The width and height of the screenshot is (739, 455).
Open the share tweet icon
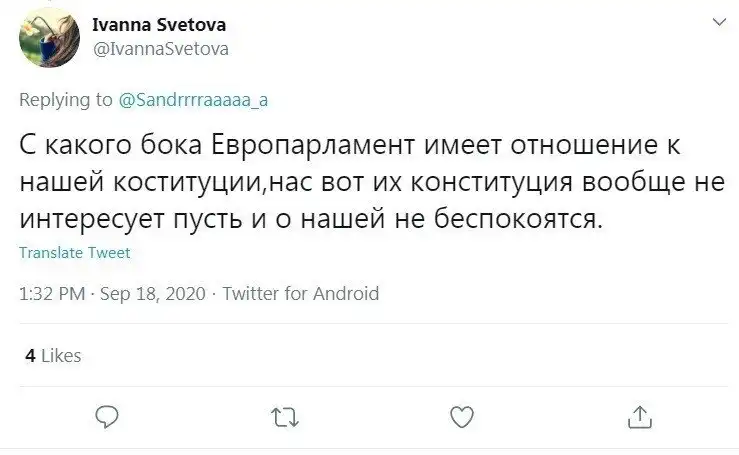(639, 415)
